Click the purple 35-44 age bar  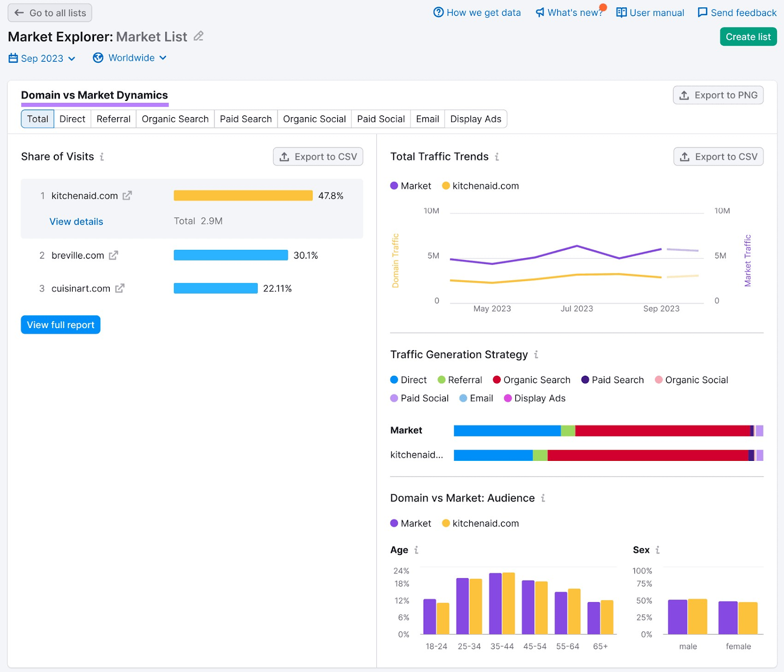pos(495,603)
